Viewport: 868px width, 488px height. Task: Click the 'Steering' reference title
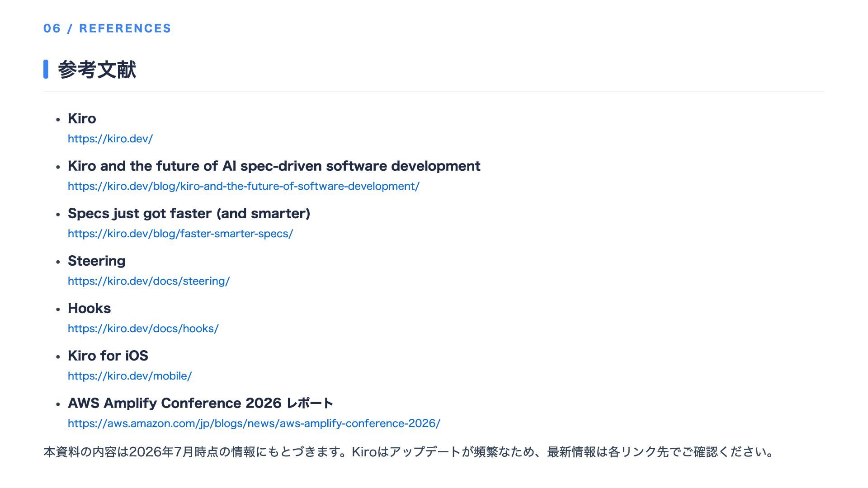tap(97, 261)
